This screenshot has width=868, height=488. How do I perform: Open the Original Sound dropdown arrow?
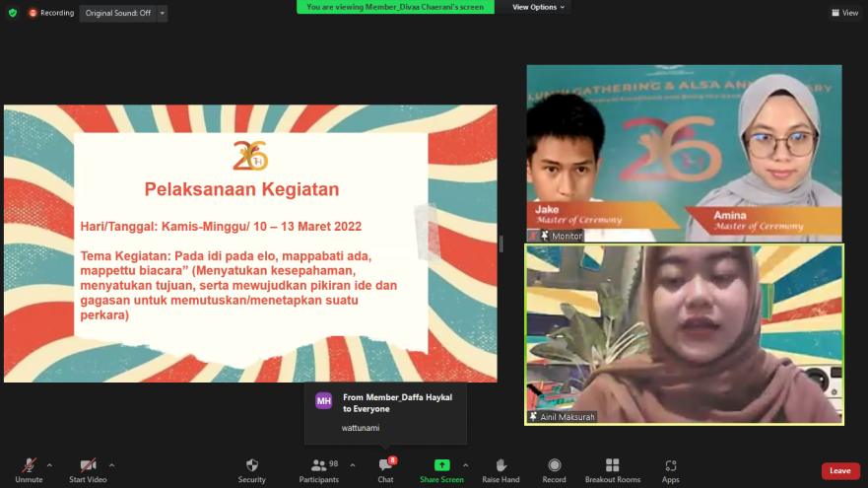coord(163,13)
